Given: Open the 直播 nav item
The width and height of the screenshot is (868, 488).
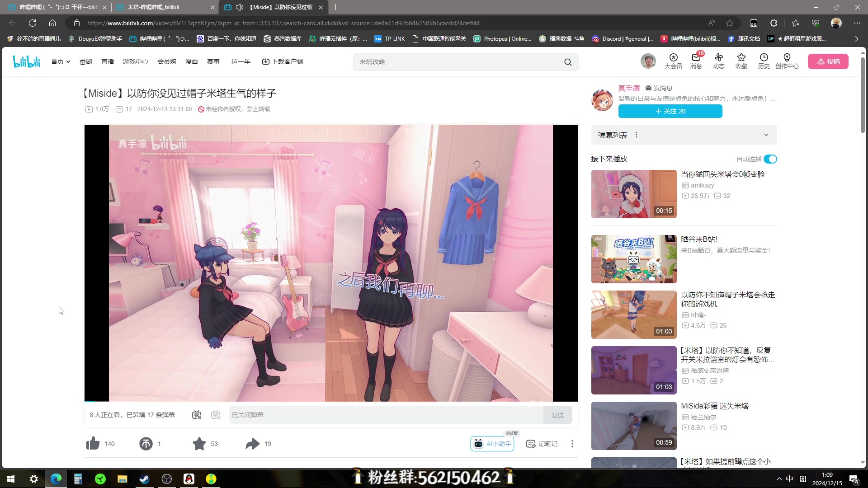Looking at the screenshot, I should click(108, 61).
